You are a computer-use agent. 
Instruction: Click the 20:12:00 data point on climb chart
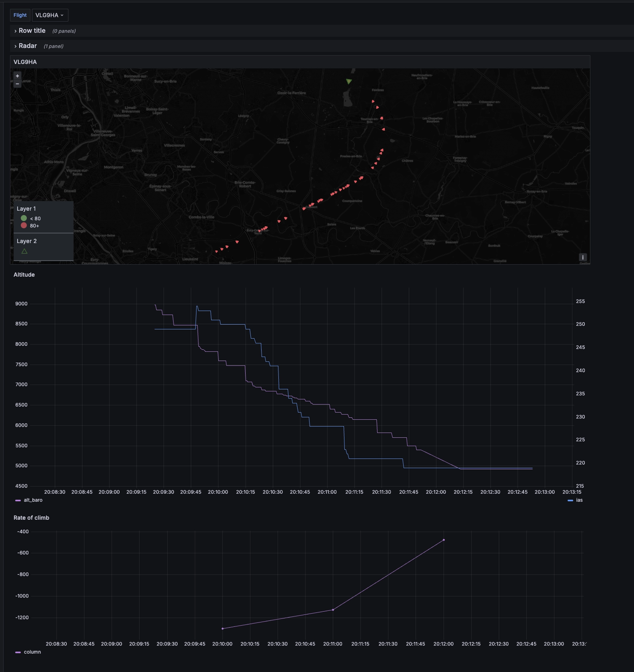[x=444, y=540]
